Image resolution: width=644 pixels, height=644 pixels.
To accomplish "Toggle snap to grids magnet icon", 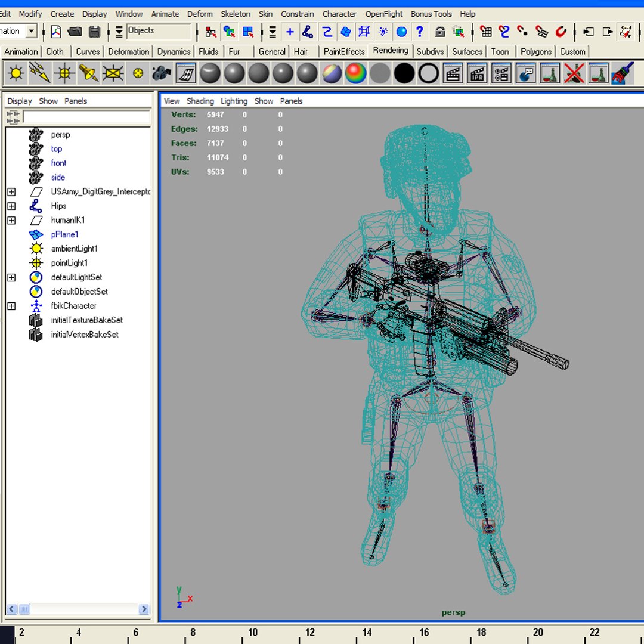I will [487, 32].
